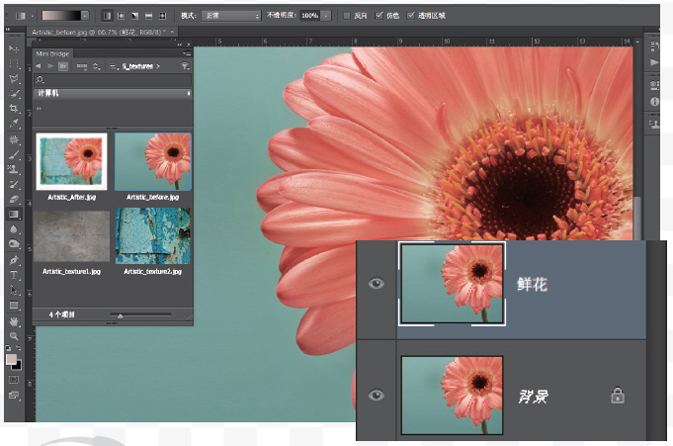
Task: Choose the reflected gradient type icon
Action: pyautogui.click(x=149, y=16)
